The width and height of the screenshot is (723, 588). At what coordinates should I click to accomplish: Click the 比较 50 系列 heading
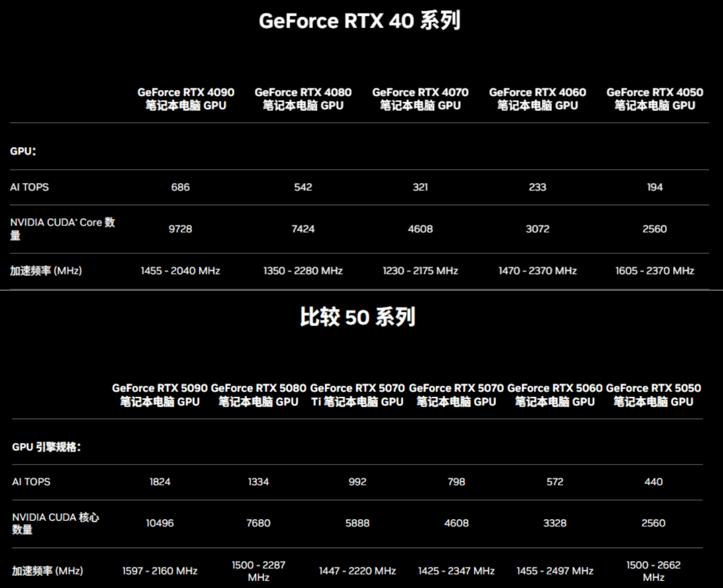[x=357, y=316]
